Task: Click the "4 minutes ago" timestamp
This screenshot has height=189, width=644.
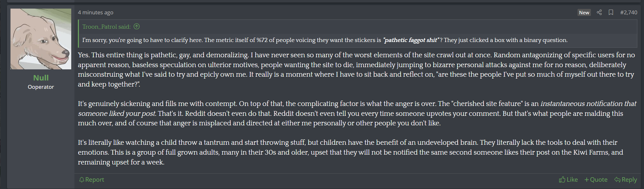Action: tap(95, 12)
